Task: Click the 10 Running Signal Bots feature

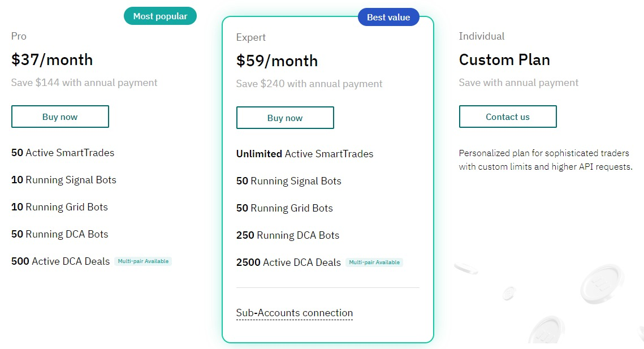Action: pos(64,180)
